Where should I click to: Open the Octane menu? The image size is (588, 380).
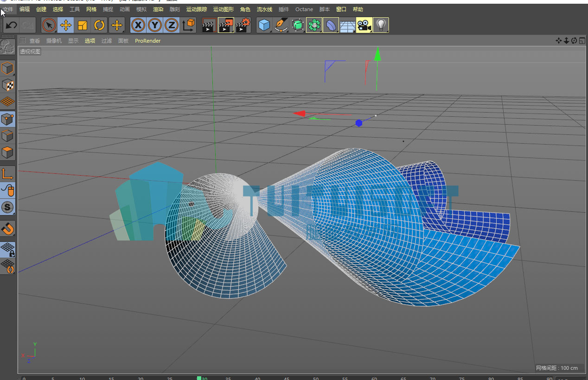(x=304, y=9)
